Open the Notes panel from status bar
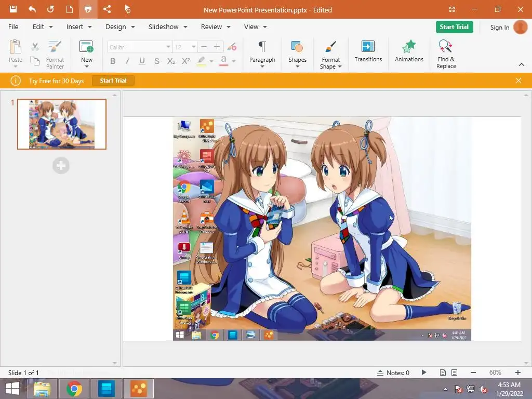This screenshot has width=532, height=399. 393,373
